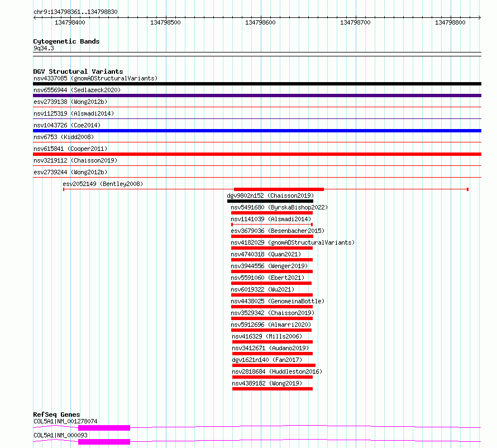Open nsv3944556 (Wenger2019) label

coord(269,266)
